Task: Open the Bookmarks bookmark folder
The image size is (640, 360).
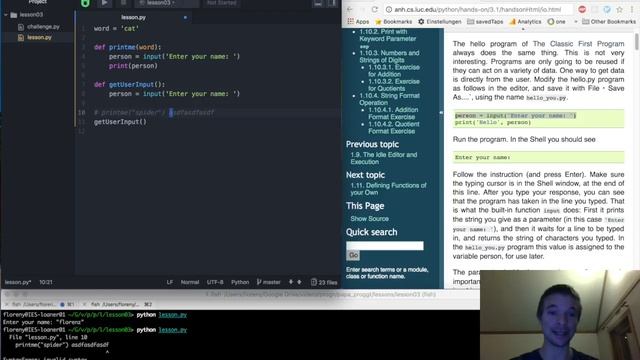Action: coord(394,22)
